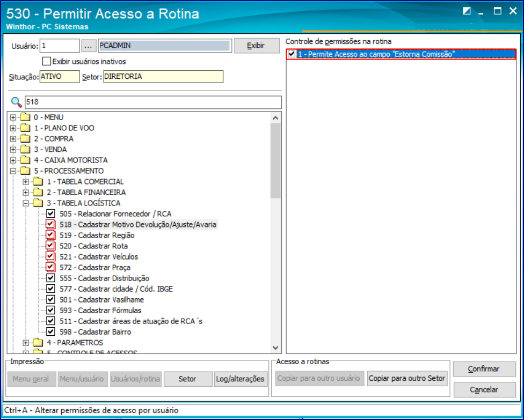The height and width of the screenshot is (420, 524).
Task: Click tree scrollbar up arrow
Action: 275,117
